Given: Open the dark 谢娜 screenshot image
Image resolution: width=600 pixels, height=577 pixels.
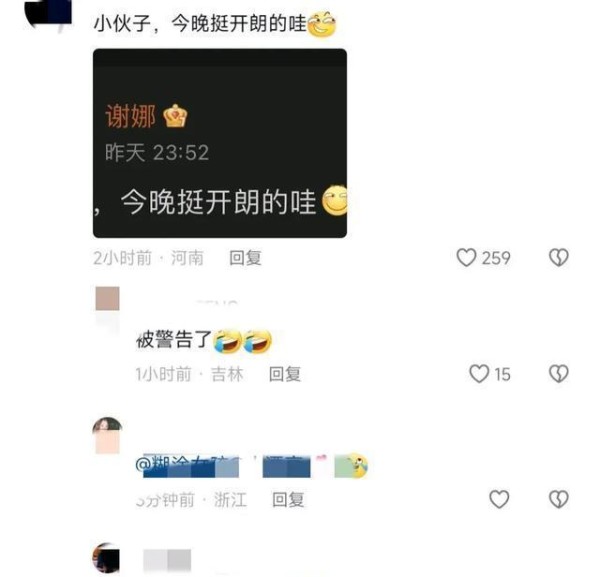Looking at the screenshot, I should (220, 143).
